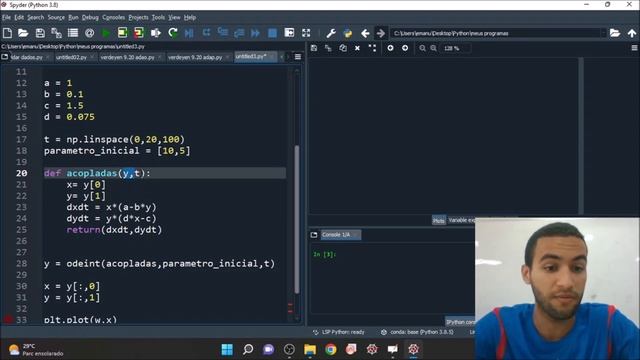Screen dimensions: 640x360
Task: Open Google Chrome from the taskbar
Action: coord(331,349)
